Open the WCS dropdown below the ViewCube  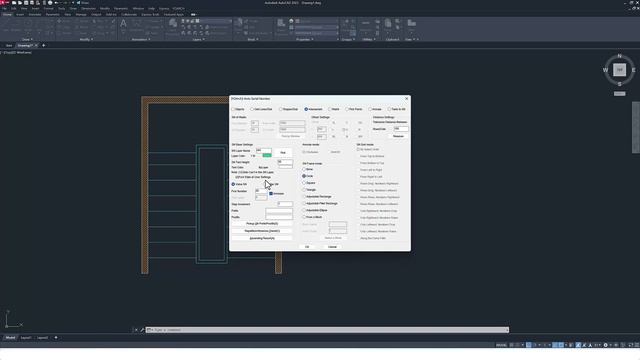click(620, 94)
